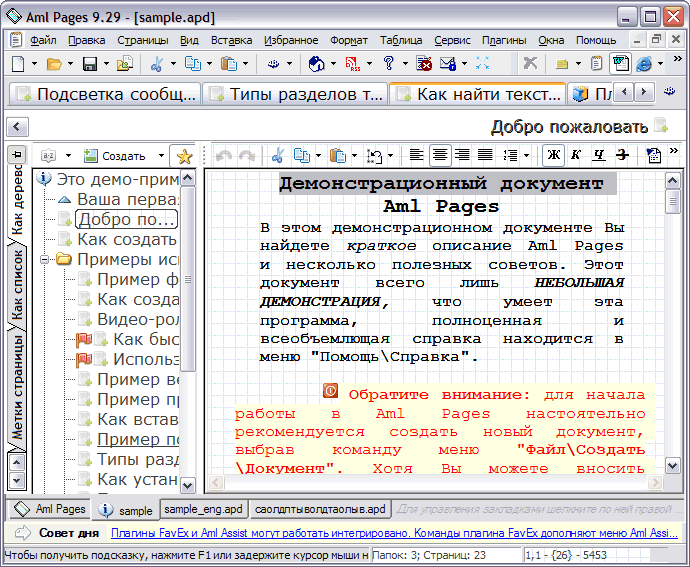Click the Undo arrow in editor toolbar
The image size is (690, 567).
click(x=224, y=155)
